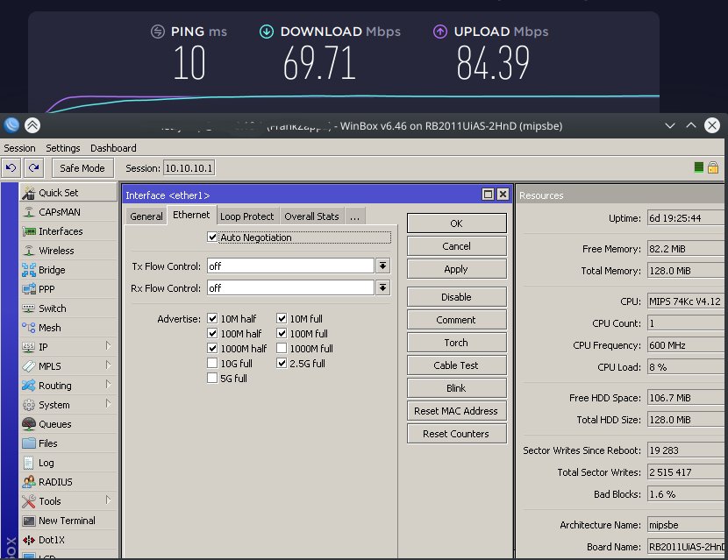Open Bridge sidebar item

click(x=68, y=270)
